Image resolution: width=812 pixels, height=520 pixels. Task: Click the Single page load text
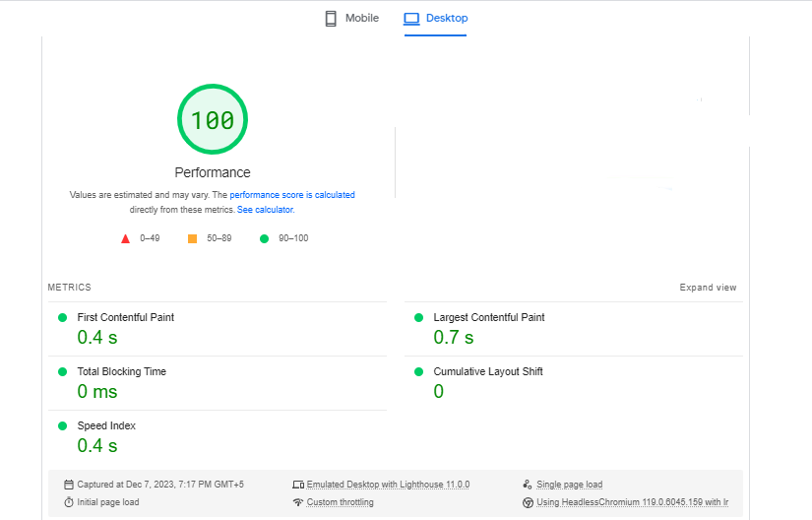(x=569, y=485)
